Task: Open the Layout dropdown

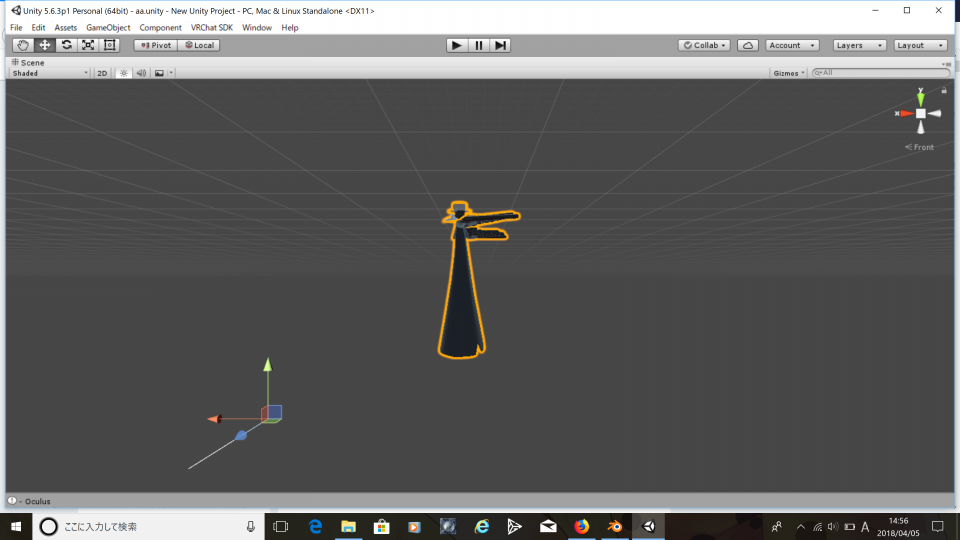Action: coord(920,45)
